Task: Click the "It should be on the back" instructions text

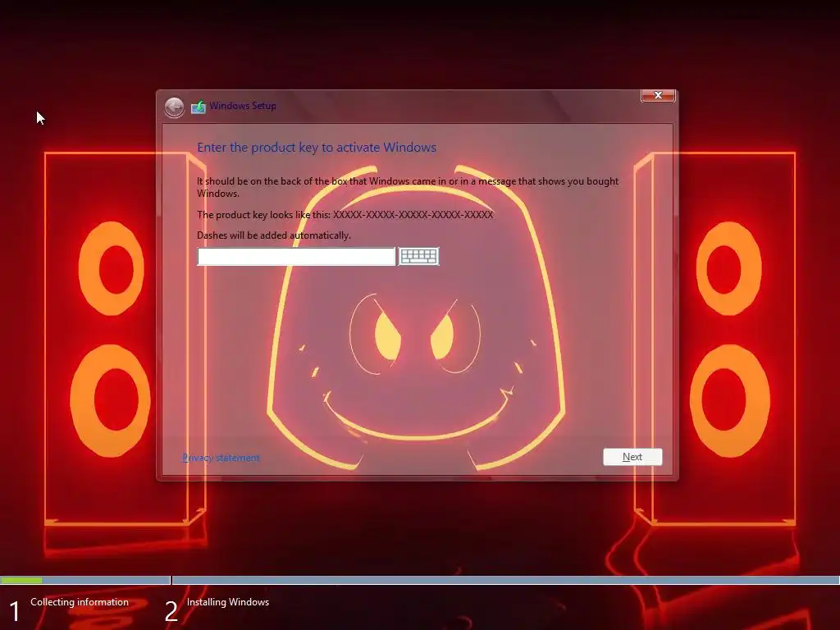Action: tap(408, 187)
